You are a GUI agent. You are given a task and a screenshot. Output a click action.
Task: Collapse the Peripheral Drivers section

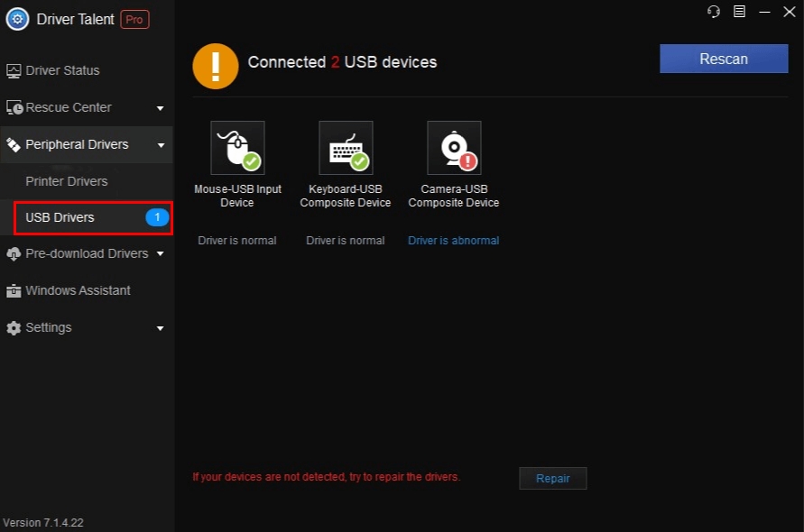coord(160,144)
